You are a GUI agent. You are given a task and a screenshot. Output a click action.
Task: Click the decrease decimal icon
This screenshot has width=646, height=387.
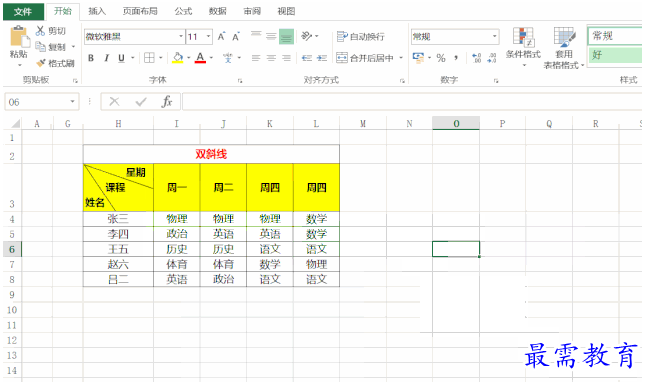click(x=492, y=58)
